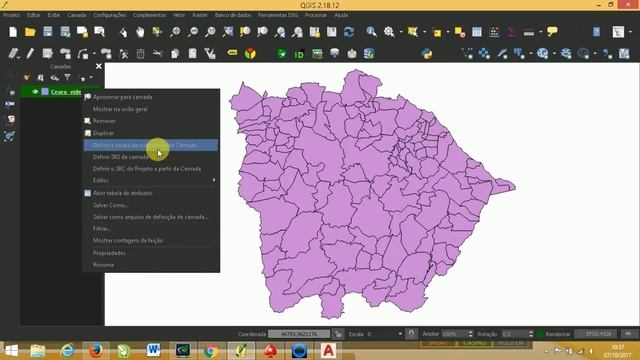Choose Mostrar contagem da feição
Viewport: 640px width, 360px height.
[128, 240]
